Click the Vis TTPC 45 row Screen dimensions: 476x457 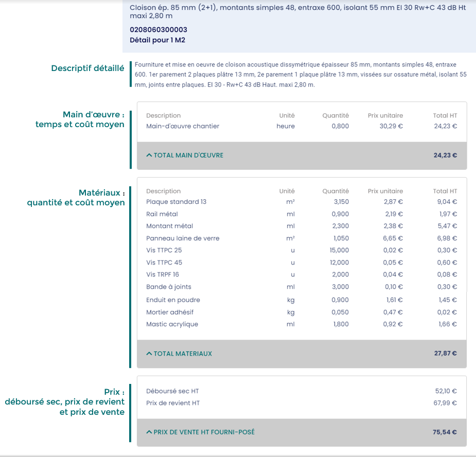[164, 262]
